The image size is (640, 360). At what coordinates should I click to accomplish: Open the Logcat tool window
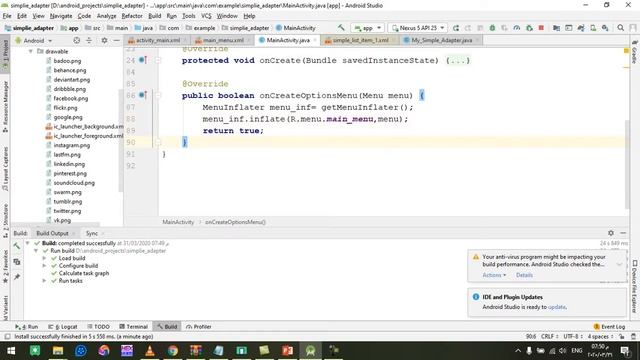click(63, 327)
